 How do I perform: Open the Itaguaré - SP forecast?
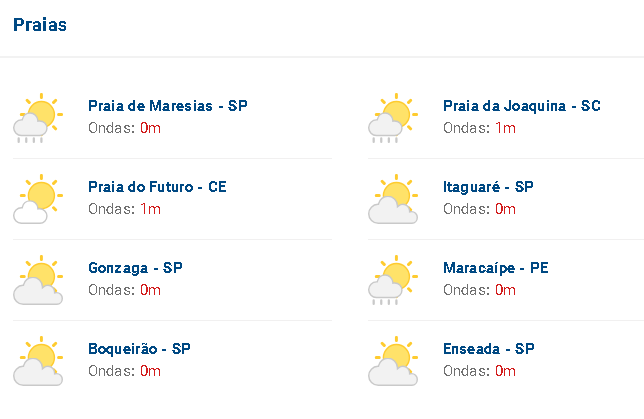pos(488,186)
